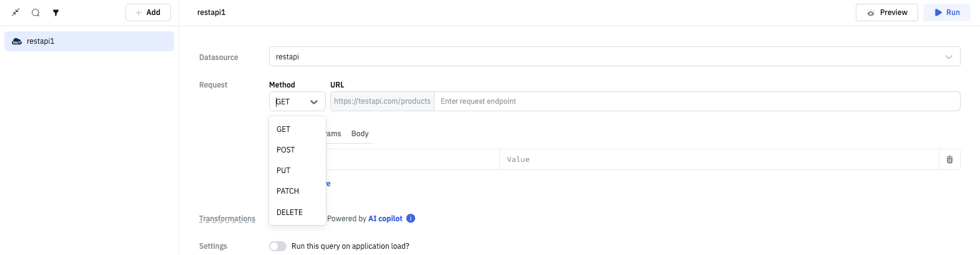
Task: Click the filter queries funnel icon
Action: point(56,12)
